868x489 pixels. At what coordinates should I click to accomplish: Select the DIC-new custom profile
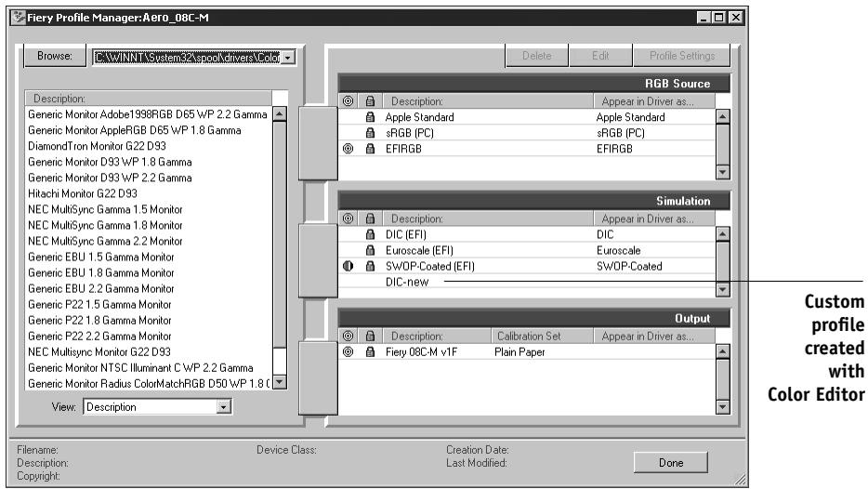click(x=407, y=282)
